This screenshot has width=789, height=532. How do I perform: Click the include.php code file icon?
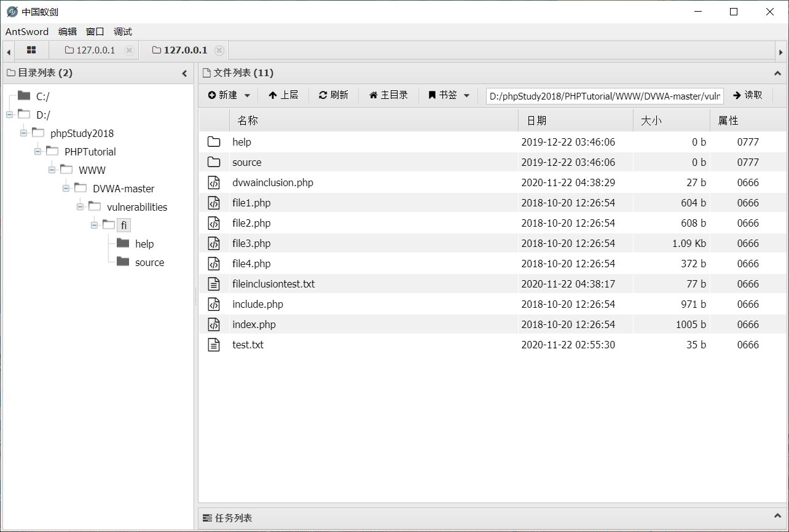pyautogui.click(x=213, y=304)
